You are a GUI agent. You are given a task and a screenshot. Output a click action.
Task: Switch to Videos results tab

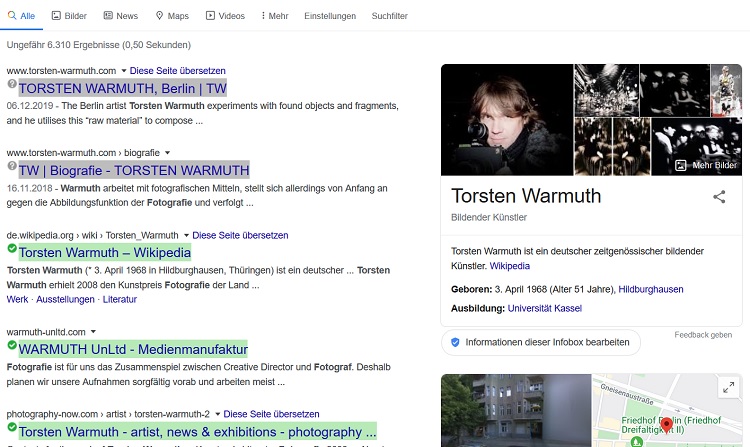225,16
